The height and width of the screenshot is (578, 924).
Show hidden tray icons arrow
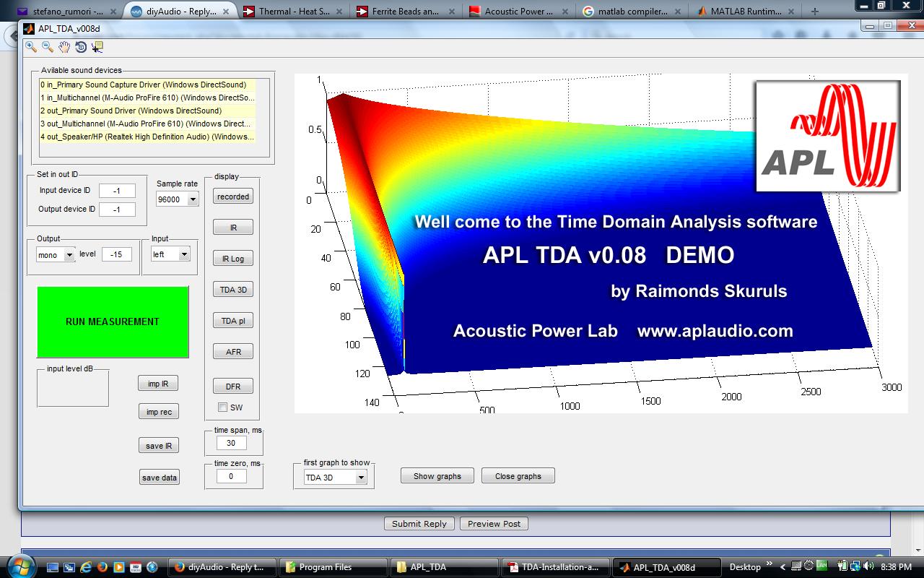point(783,567)
